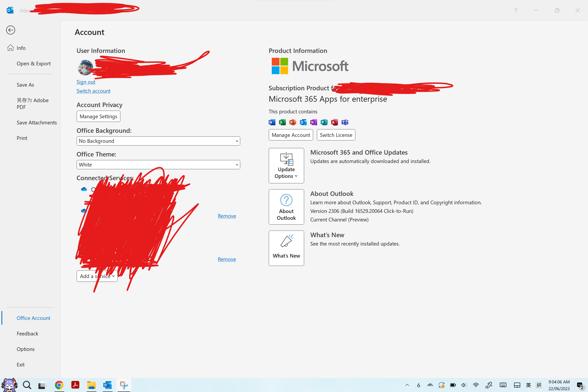
Task: Click the Sign out link
Action: point(86,82)
